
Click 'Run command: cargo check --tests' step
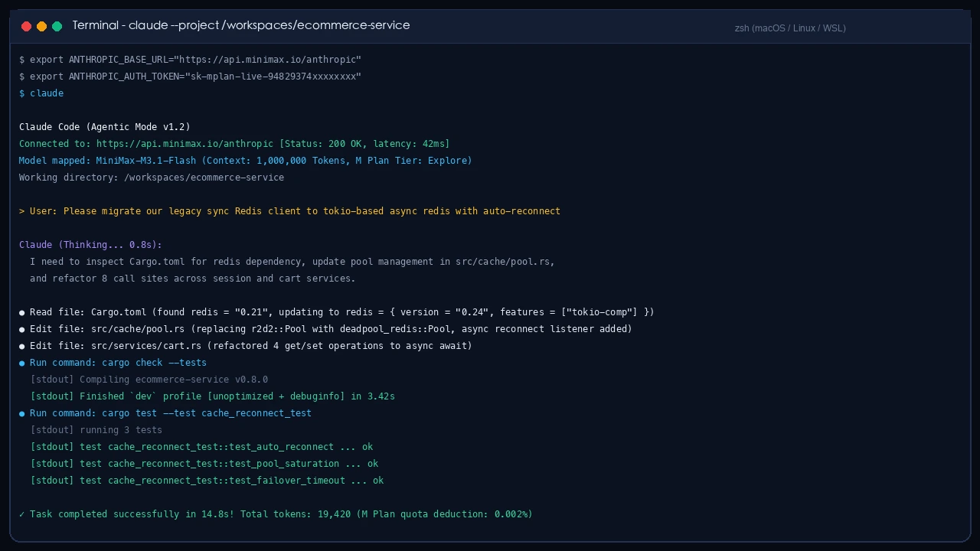[x=113, y=363]
